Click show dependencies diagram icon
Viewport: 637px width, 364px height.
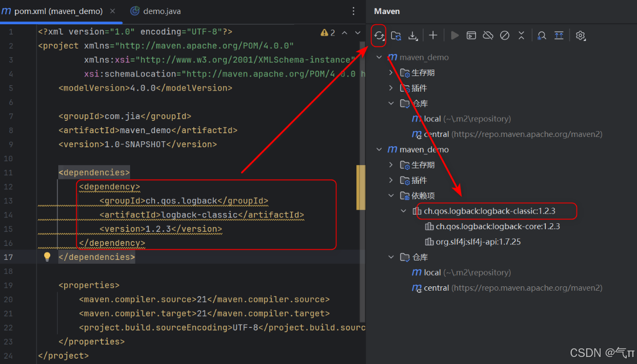[x=559, y=36]
